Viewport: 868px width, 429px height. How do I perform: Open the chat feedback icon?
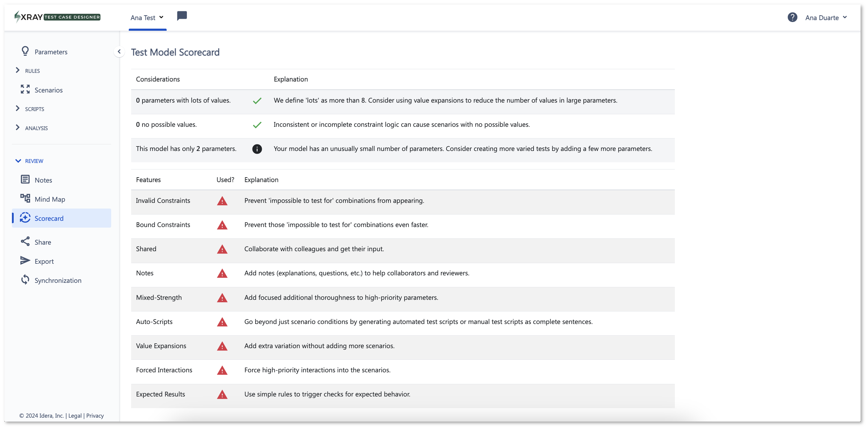182,16
